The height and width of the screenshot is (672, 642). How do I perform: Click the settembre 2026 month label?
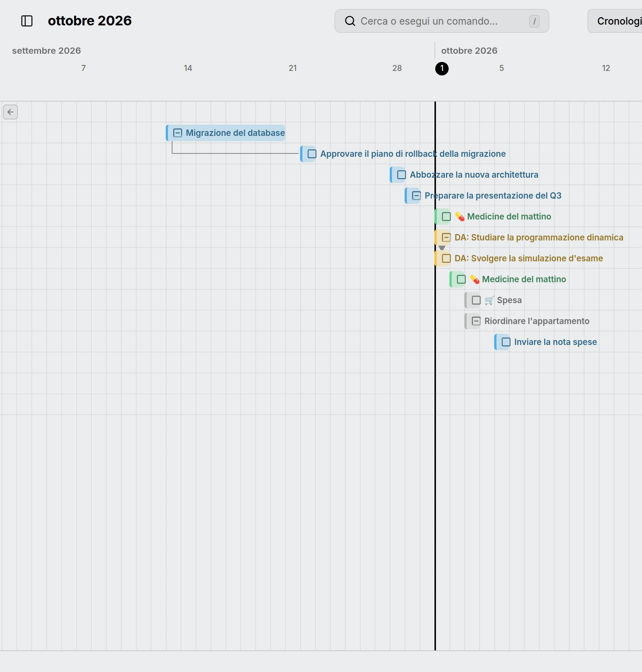(46, 50)
